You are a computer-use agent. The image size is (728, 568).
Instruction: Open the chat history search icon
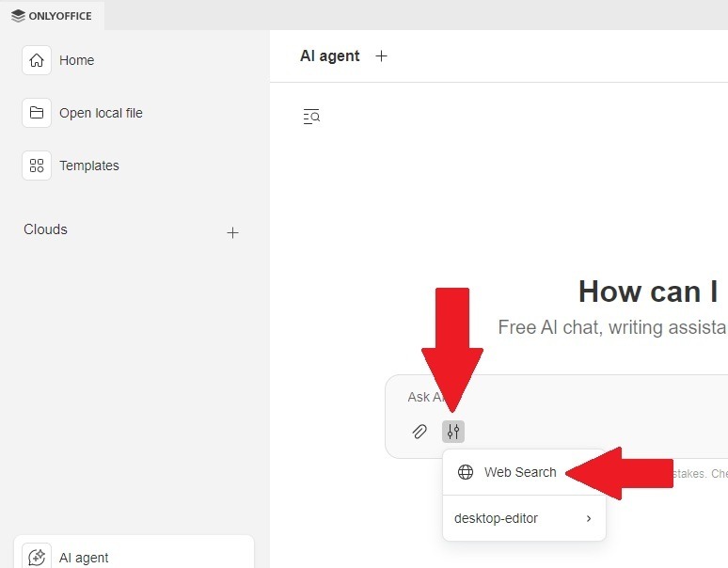311,116
